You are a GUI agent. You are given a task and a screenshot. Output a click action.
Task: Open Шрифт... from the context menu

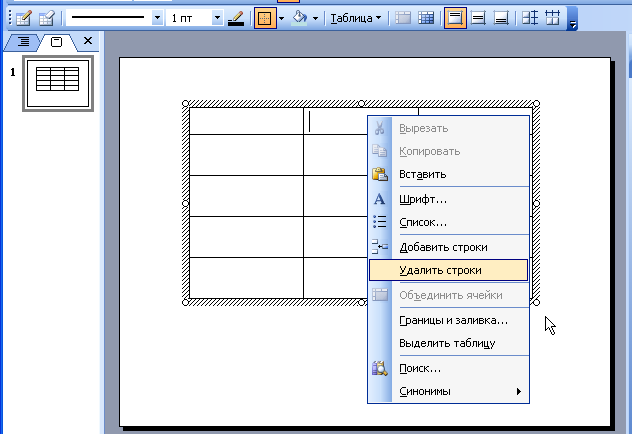click(x=449, y=199)
